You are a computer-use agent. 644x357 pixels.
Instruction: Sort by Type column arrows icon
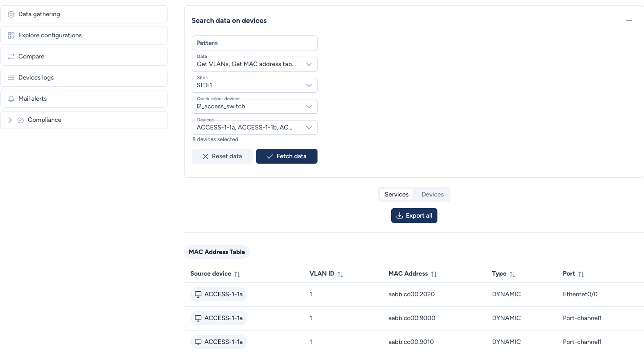point(512,274)
